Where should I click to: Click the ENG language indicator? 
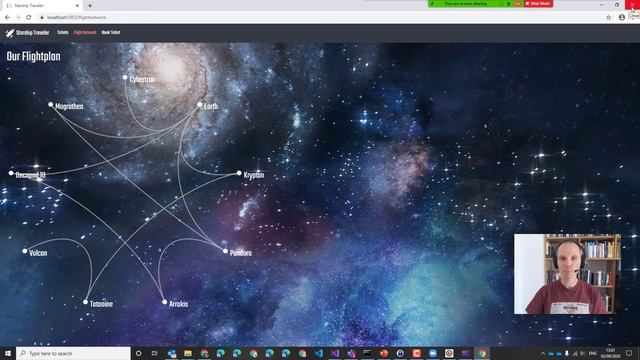coord(593,353)
